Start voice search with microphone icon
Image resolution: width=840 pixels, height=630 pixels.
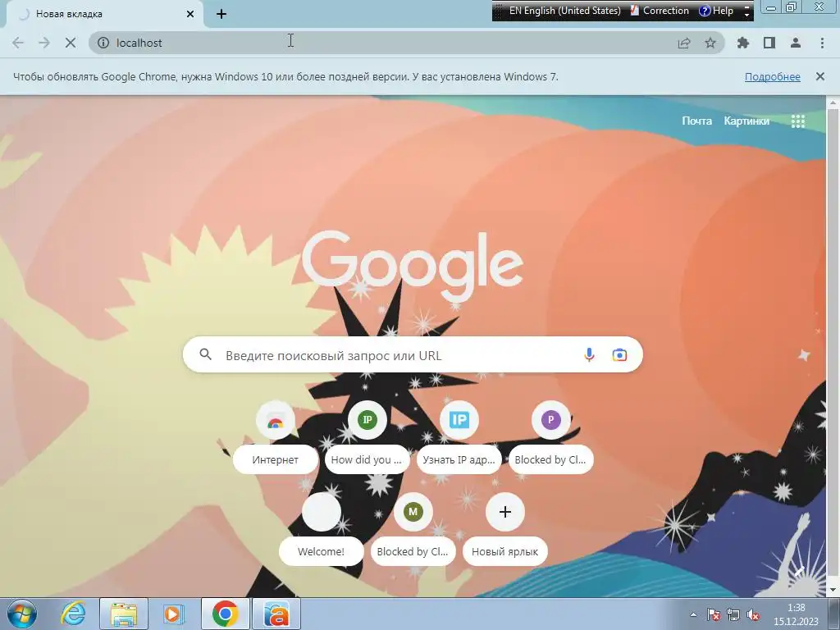coord(589,354)
